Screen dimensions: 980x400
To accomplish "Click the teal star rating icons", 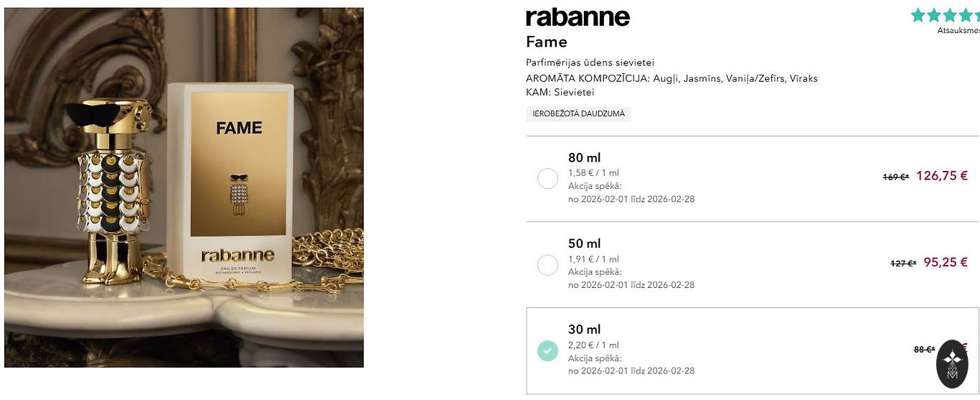I will pyautogui.click(x=945, y=15).
